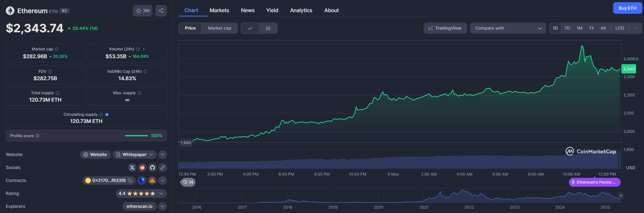Click the pause button on range navigator

pyautogui.click(x=621, y=196)
